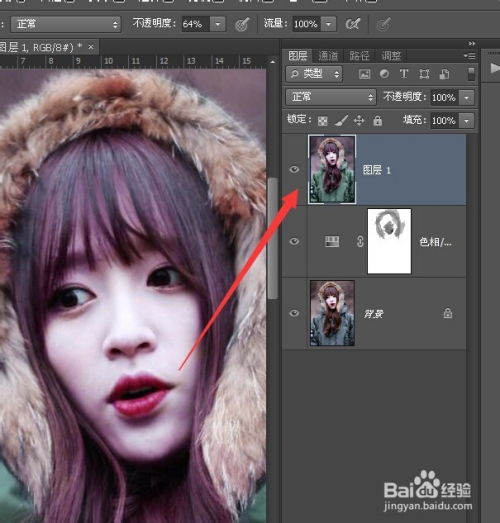Viewport: 500px width, 523px height.
Task: Filter layers by shape icon
Action: pyautogui.click(x=424, y=74)
